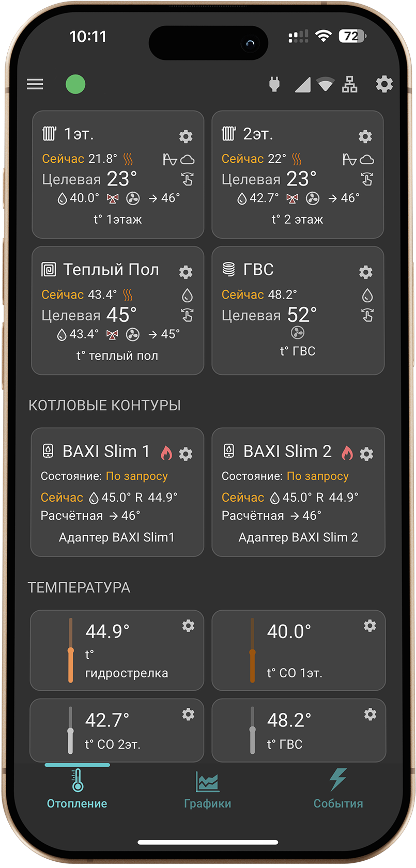The height and width of the screenshot is (868, 416).
Task: Toggle water drop mode on ГВС card
Action: (367, 296)
